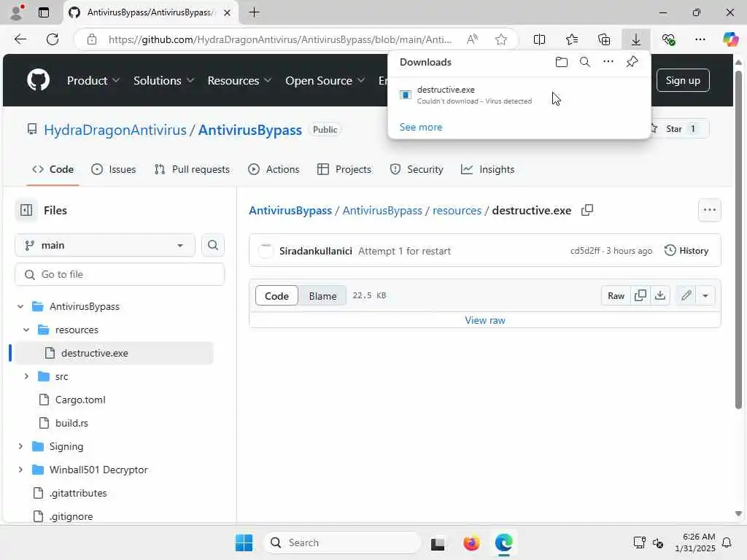The height and width of the screenshot is (560, 747).
Task: Add this page to favorites
Action: (x=500, y=39)
